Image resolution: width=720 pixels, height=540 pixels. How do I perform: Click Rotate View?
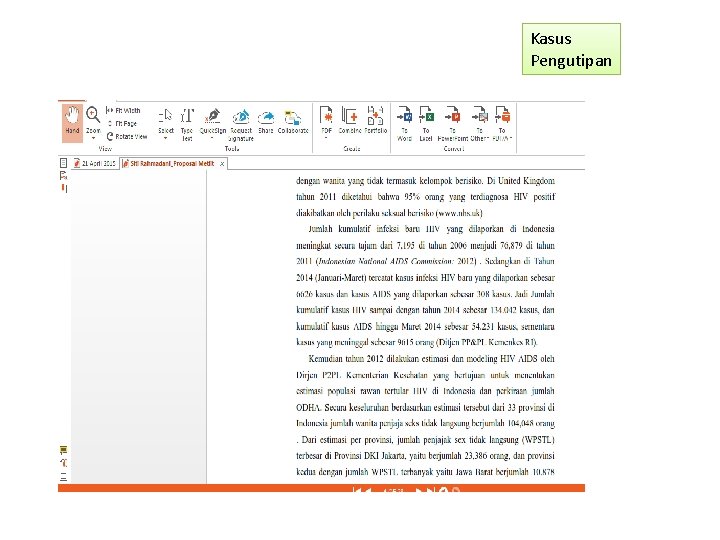(x=127, y=136)
